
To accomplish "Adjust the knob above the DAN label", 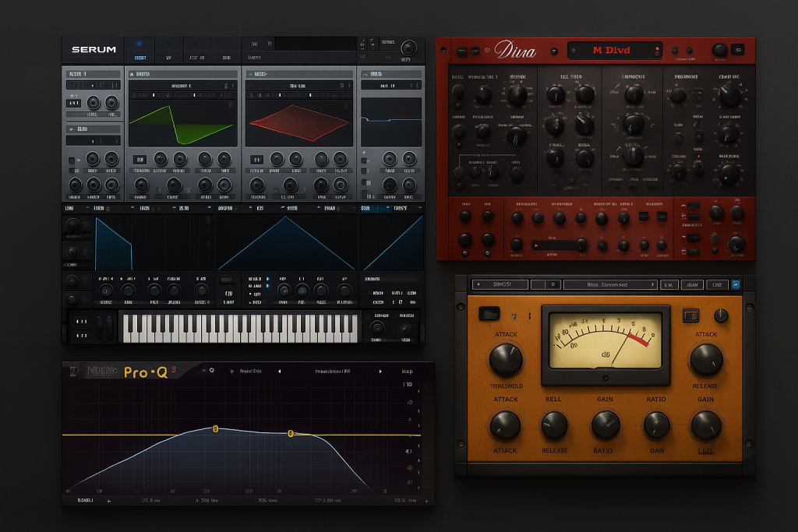I will pos(656,426).
